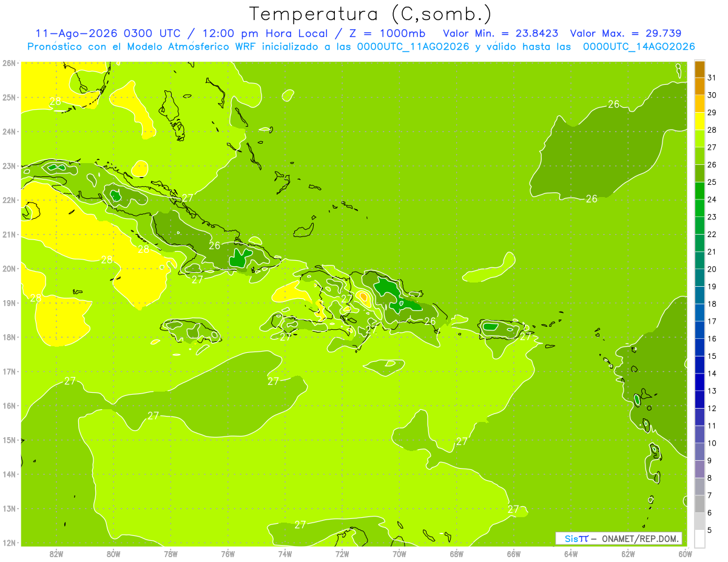Screen dimensions: 728x562
Task: Pick the white swatch below 5
Action: (699, 538)
